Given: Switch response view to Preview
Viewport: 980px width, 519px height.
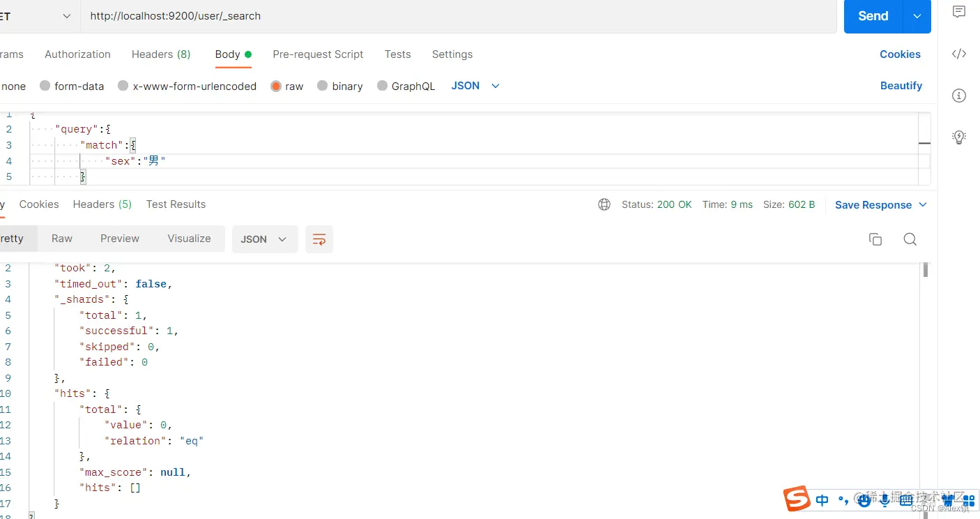Looking at the screenshot, I should pos(120,239).
